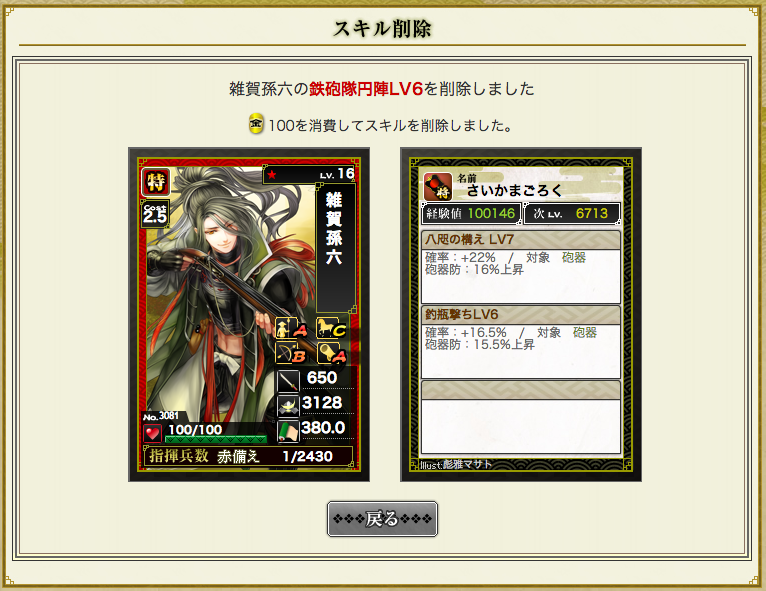Click the cannon weapon aptitude A icon
This screenshot has width=766, height=591.
332,353
